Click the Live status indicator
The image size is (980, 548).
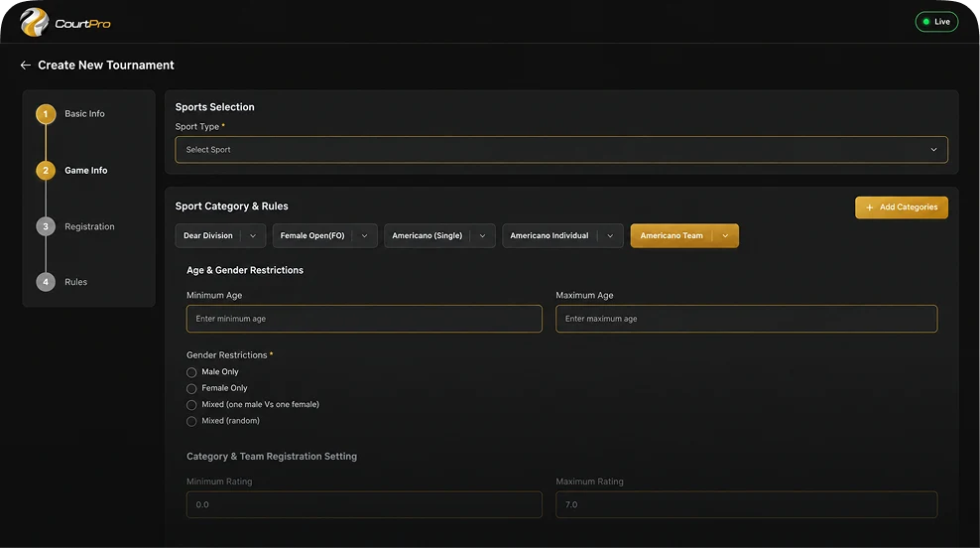click(x=936, y=21)
